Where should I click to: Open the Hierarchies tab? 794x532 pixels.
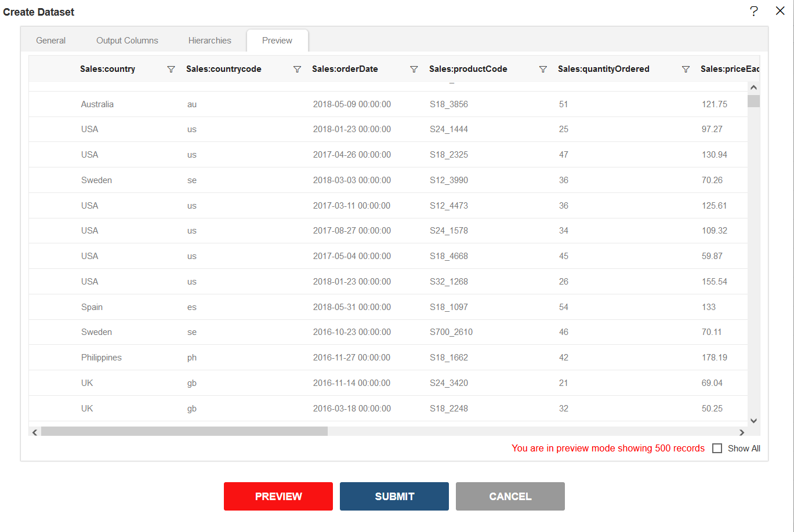[x=210, y=41]
